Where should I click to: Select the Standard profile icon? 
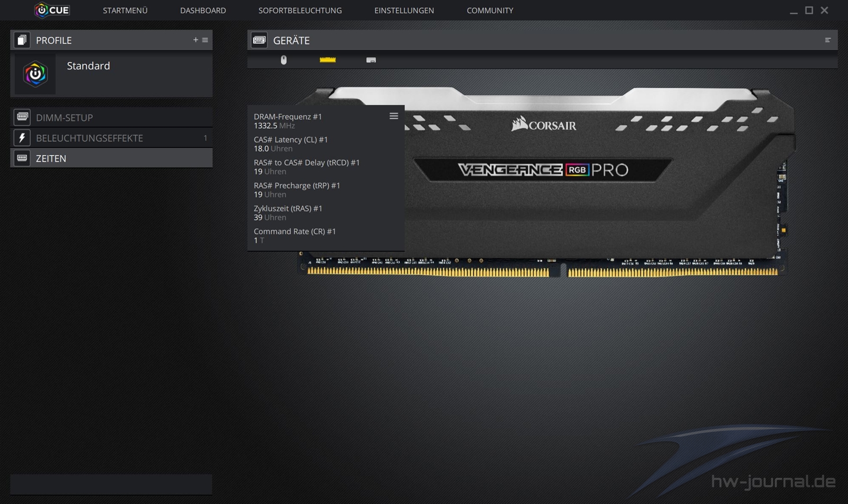[x=35, y=74]
